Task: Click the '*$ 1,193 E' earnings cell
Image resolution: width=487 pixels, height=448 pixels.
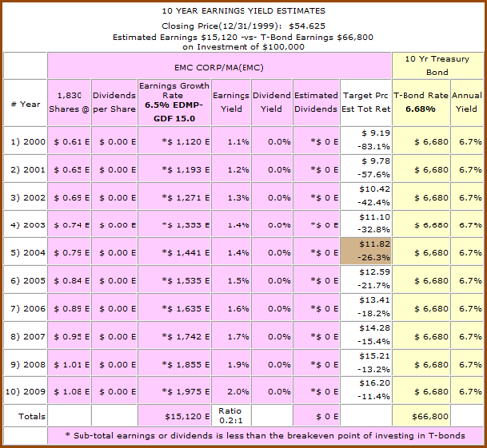Action: click(174, 168)
